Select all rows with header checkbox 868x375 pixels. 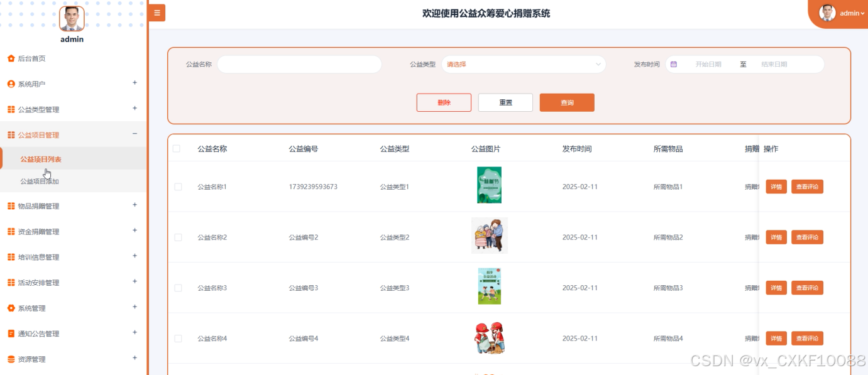177,149
